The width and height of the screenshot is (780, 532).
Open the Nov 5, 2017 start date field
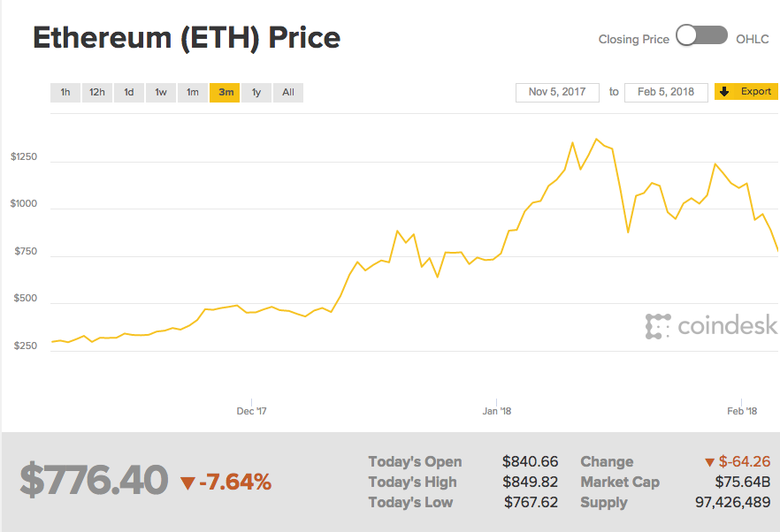point(557,92)
